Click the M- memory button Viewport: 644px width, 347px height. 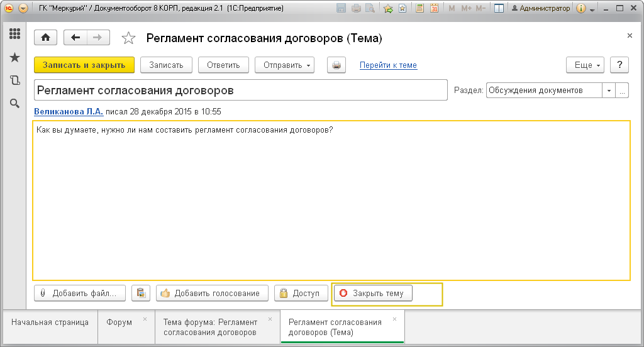[x=480, y=8]
